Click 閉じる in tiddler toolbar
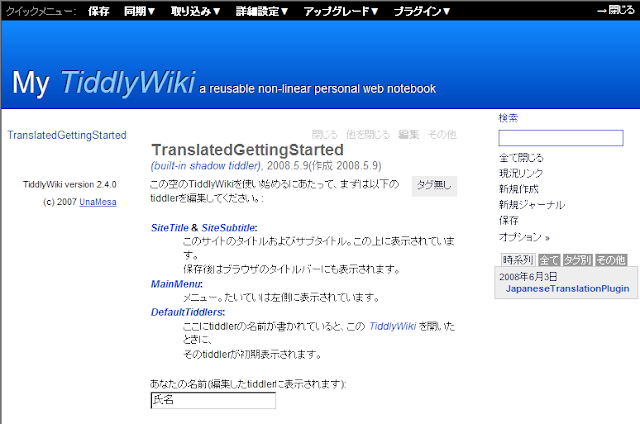This screenshot has width=640, height=424. click(325, 134)
